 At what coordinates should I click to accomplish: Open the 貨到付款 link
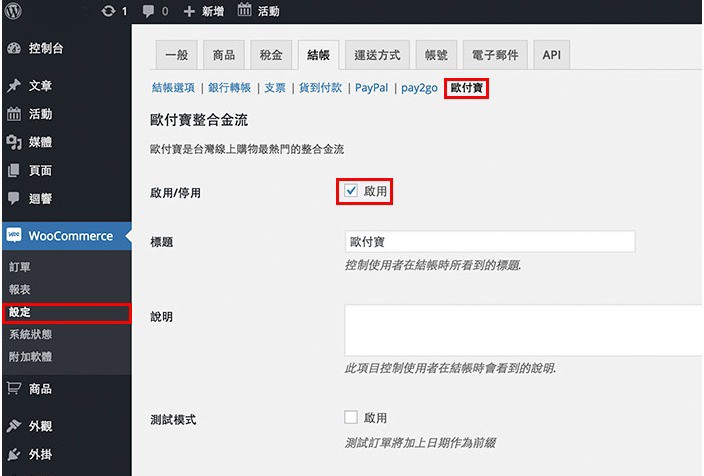tap(321, 88)
